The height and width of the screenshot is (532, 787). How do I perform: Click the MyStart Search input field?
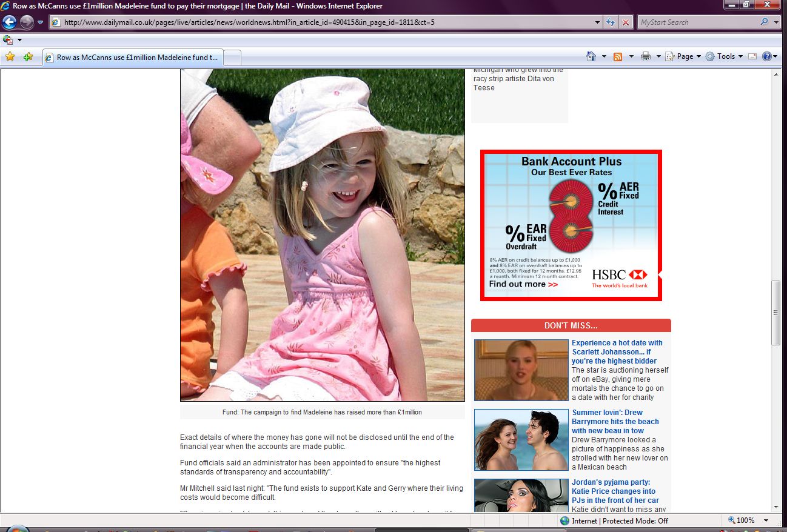(697, 22)
